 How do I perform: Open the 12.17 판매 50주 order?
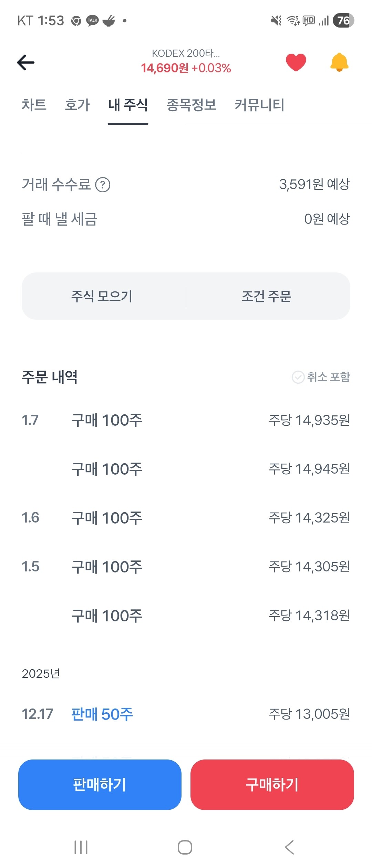coord(186,714)
